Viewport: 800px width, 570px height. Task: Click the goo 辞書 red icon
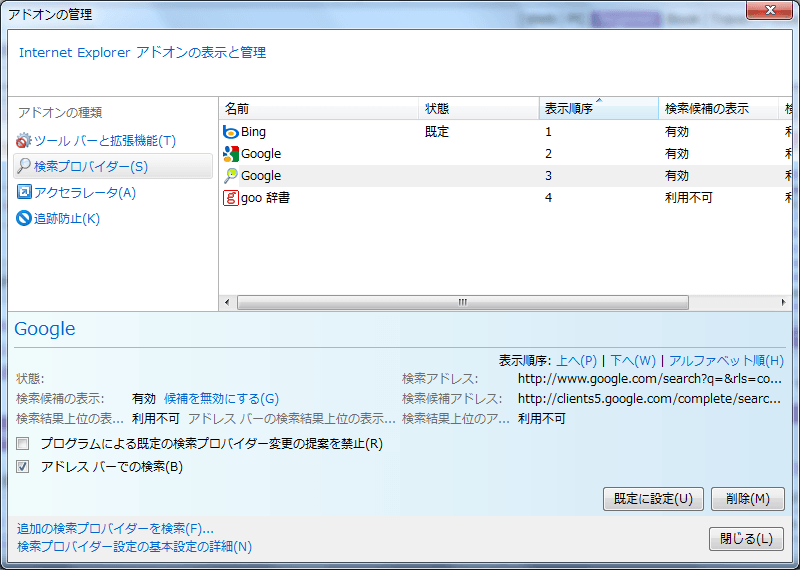pos(231,198)
